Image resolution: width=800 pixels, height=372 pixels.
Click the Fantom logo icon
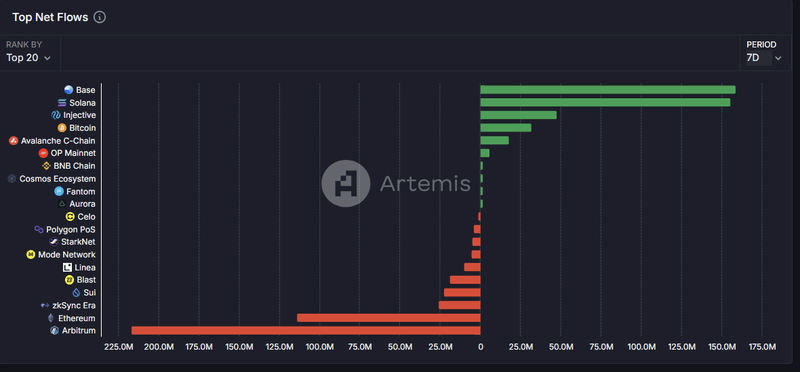click(x=59, y=191)
